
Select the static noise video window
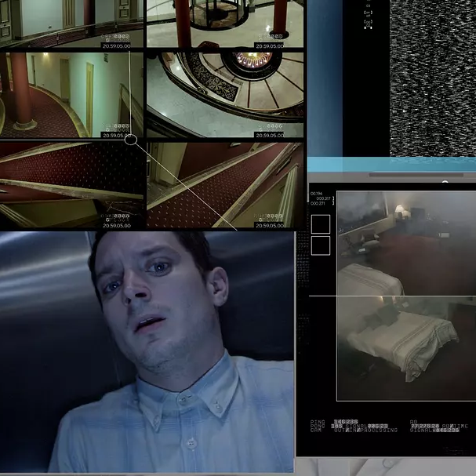433,78
